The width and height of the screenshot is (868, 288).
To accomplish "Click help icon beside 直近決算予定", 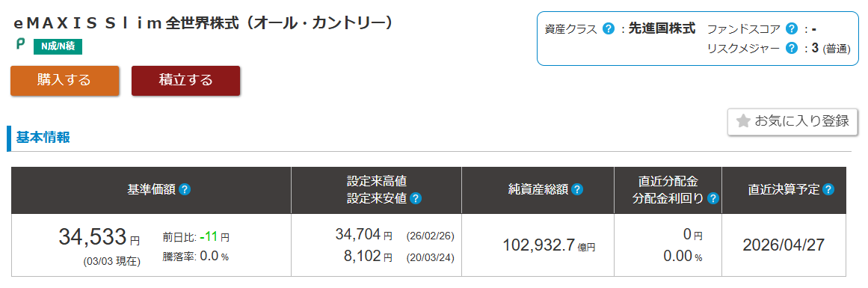I will pyautogui.click(x=828, y=190).
